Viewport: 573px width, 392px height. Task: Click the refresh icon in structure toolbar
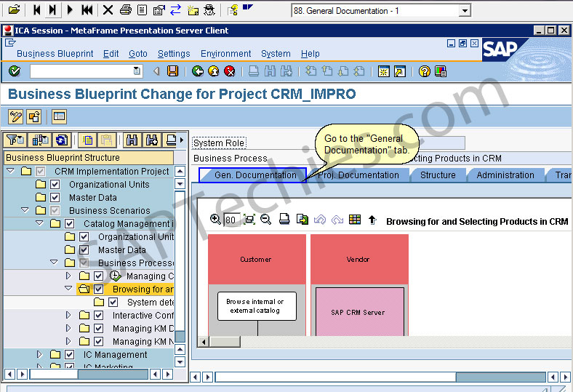61,140
